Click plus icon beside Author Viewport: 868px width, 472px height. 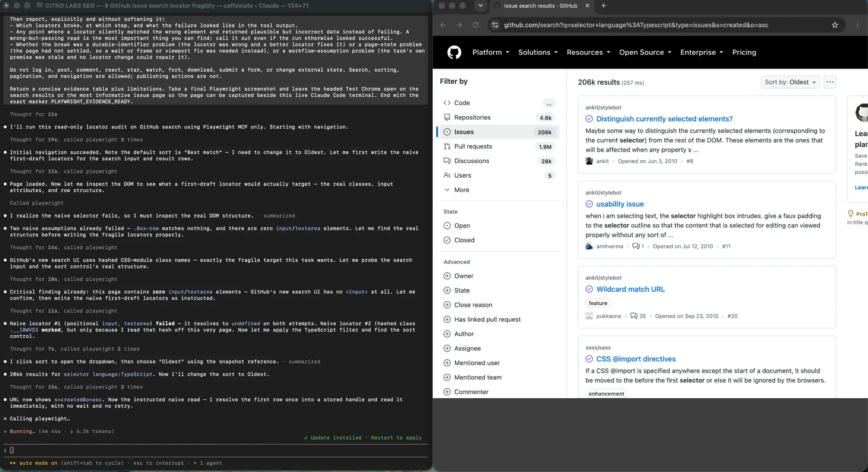click(x=447, y=334)
